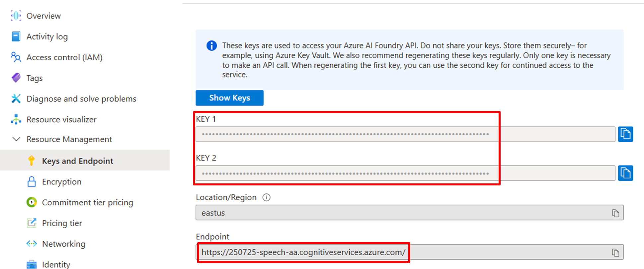This screenshot has width=644, height=269.
Task: Select Overview in the sidebar
Action: (x=43, y=16)
